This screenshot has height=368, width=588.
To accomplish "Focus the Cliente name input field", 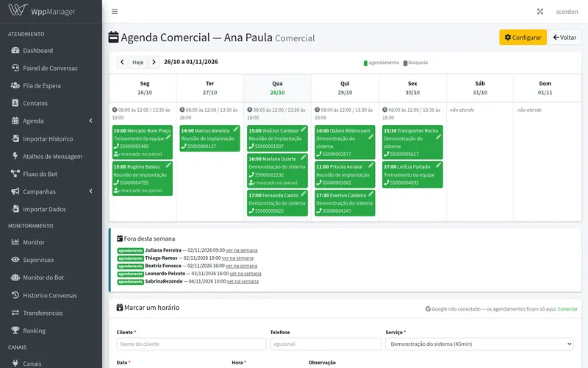I will [191, 344].
